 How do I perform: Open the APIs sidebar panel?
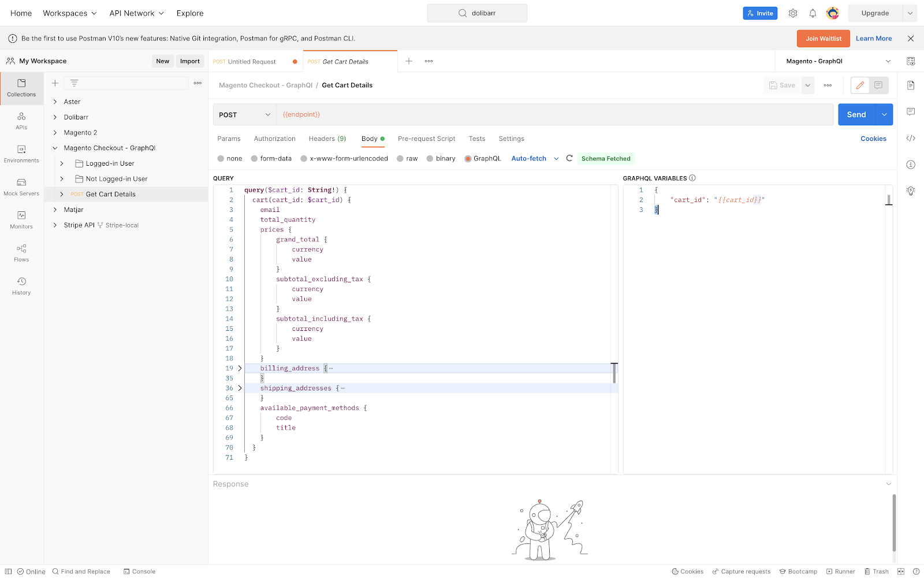click(x=21, y=121)
